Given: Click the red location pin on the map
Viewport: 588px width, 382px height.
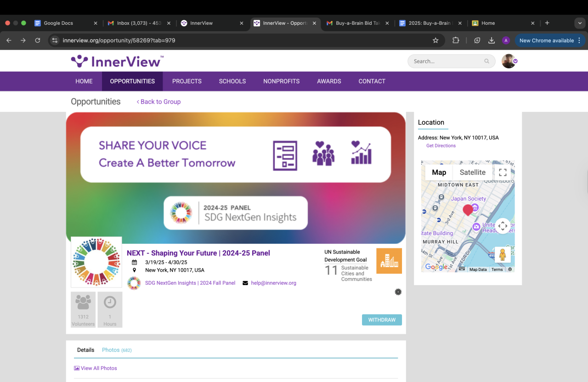Looking at the screenshot, I should 468,210.
